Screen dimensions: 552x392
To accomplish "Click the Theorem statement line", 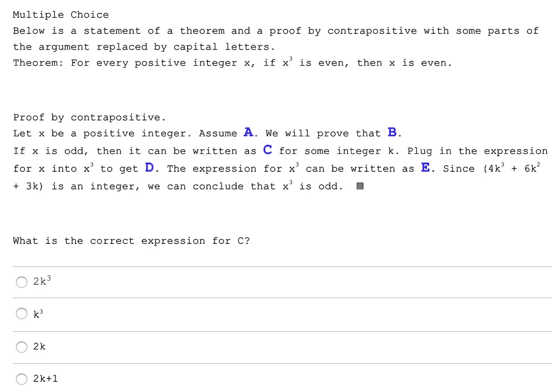I will (232, 62).
